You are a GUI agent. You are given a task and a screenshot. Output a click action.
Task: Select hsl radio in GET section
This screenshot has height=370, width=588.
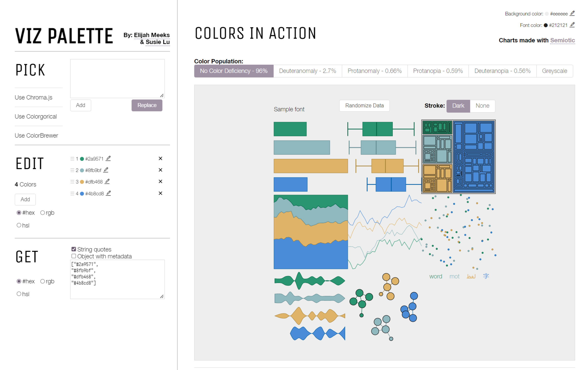point(19,294)
